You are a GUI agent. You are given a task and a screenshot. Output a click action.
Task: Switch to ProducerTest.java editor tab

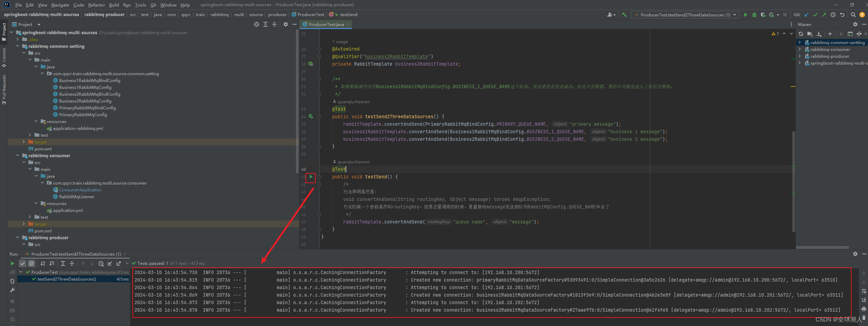pos(326,25)
